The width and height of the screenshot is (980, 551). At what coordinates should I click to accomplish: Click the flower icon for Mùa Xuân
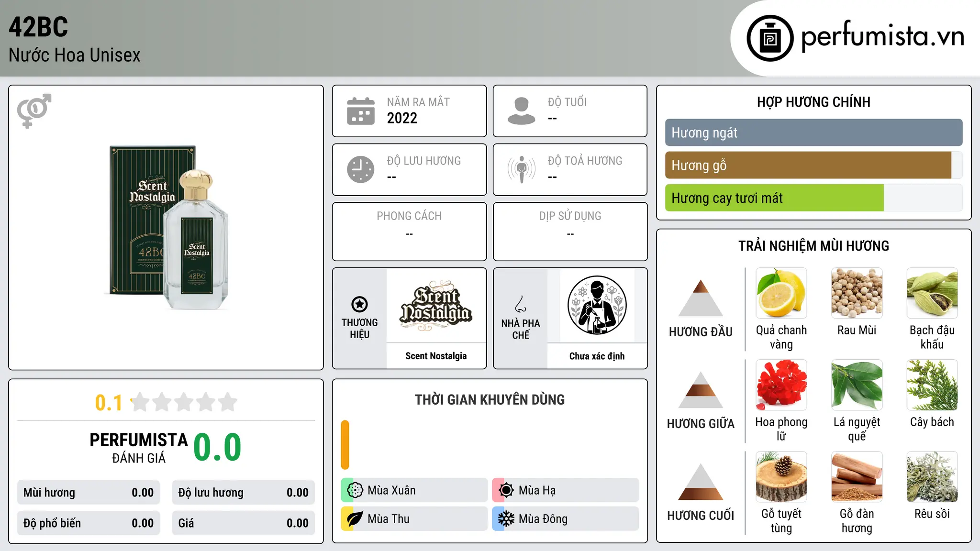pos(355,490)
